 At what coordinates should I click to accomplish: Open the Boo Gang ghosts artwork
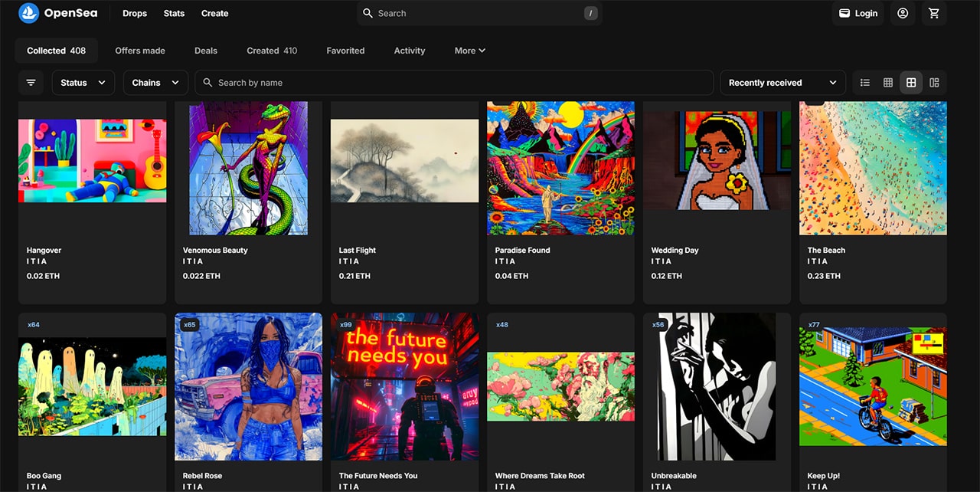(x=93, y=386)
